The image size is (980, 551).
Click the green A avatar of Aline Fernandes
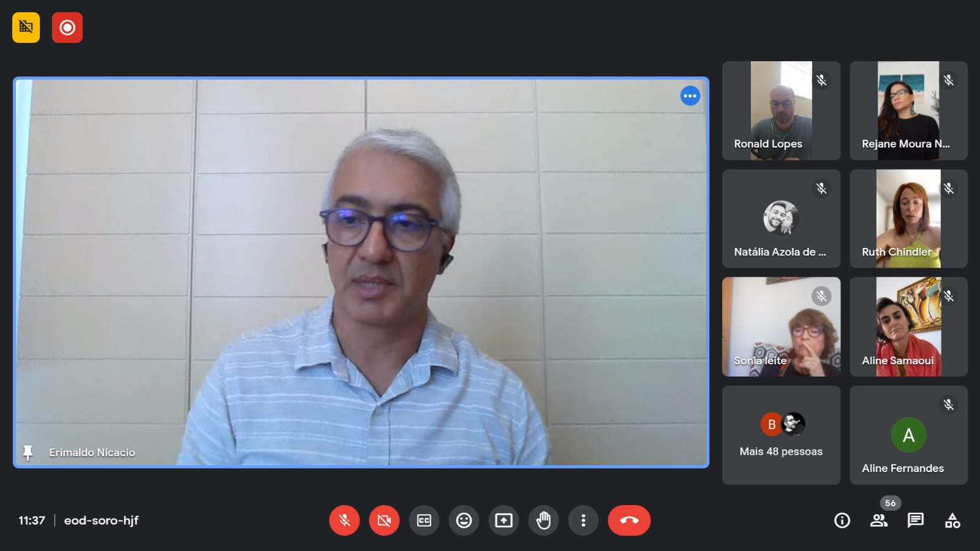tap(908, 435)
